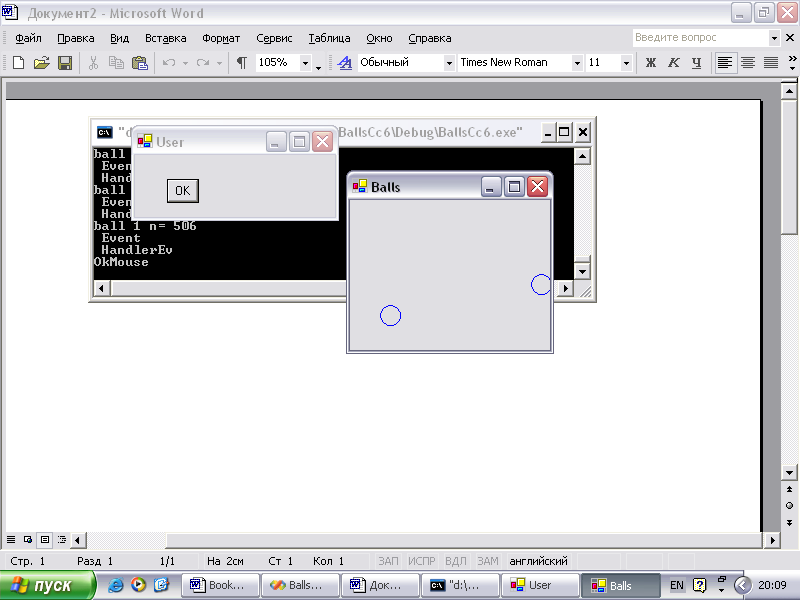800x600 pixels.
Task: Open the redo history dropdown arrow
Action: pyautogui.click(x=219, y=63)
